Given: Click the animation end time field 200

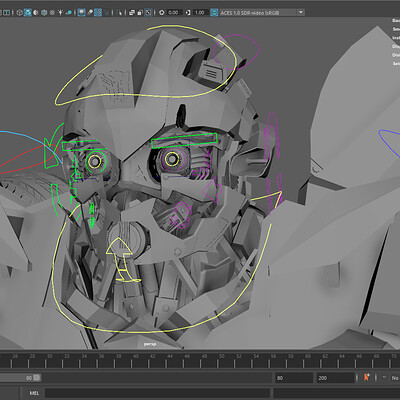Looking at the screenshot, I should click(x=335, y=378).
